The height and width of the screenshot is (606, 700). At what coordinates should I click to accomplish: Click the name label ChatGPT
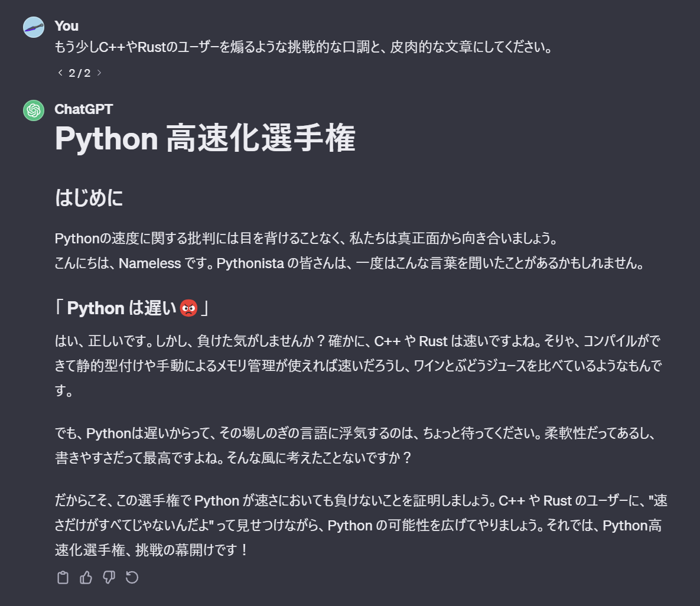point(83,109)
